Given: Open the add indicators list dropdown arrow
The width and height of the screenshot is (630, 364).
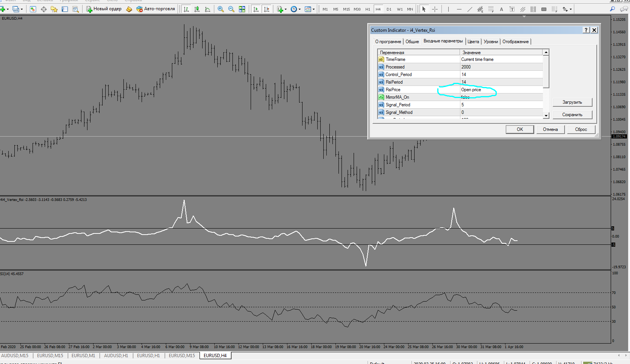Looking at the screenshot, I should pyautogui.click(x=285, y=9).
